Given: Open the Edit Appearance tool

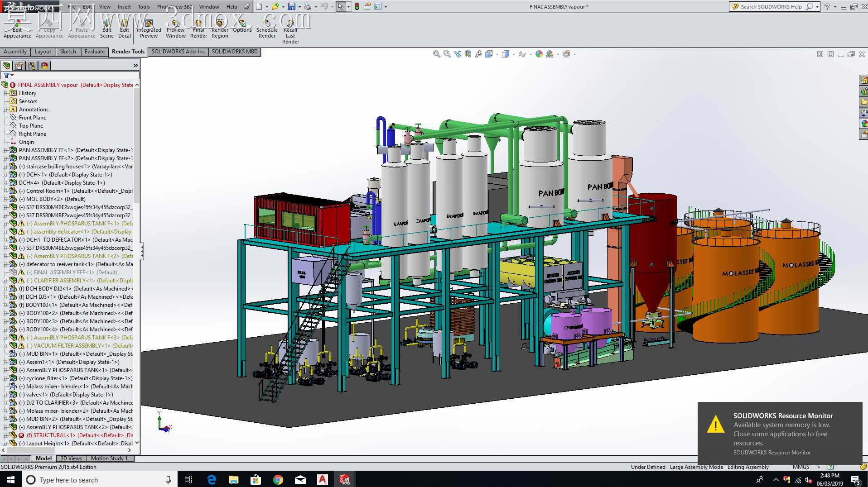Looking at the screenshot, I should (17, 28).
